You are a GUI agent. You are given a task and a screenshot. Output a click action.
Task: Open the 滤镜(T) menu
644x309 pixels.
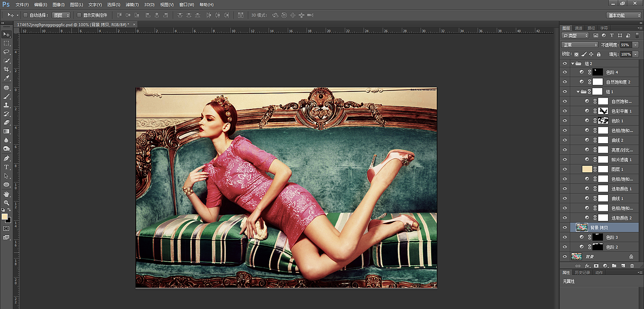click(131, 5)
